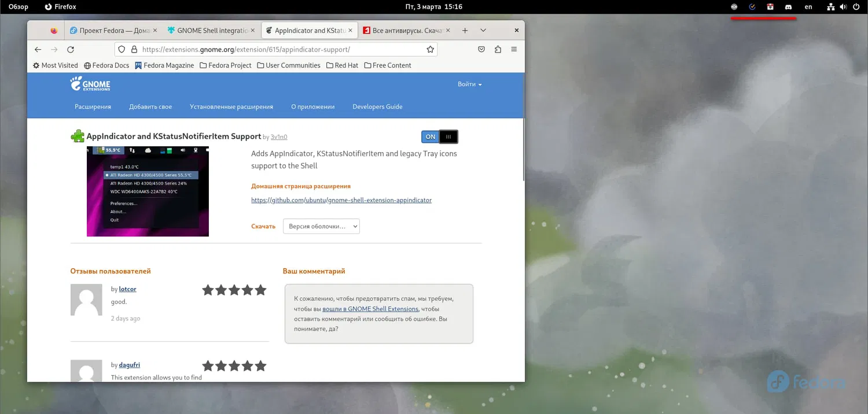Open the Обзор activities overview
The width and height of the screenshot is (868, 414).
pyautogui.click(x=19, y=7)
